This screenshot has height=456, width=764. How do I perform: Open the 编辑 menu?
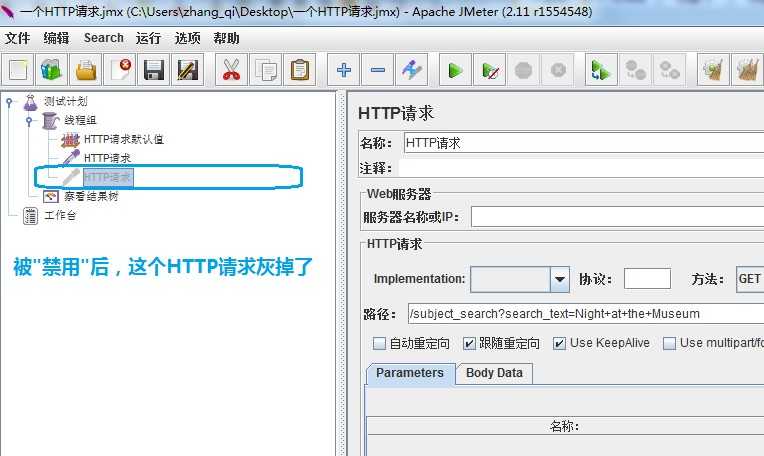point(56,38)
